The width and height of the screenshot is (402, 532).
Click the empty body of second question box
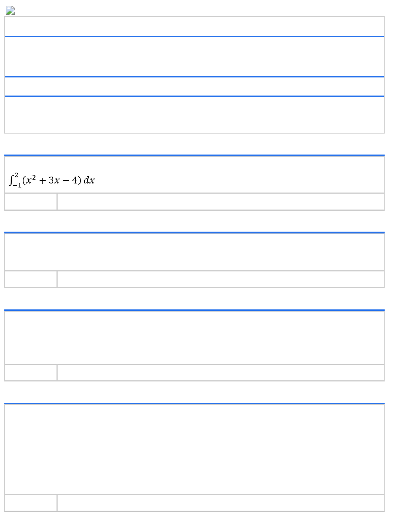pyautogui.click(x=194, y=252)
